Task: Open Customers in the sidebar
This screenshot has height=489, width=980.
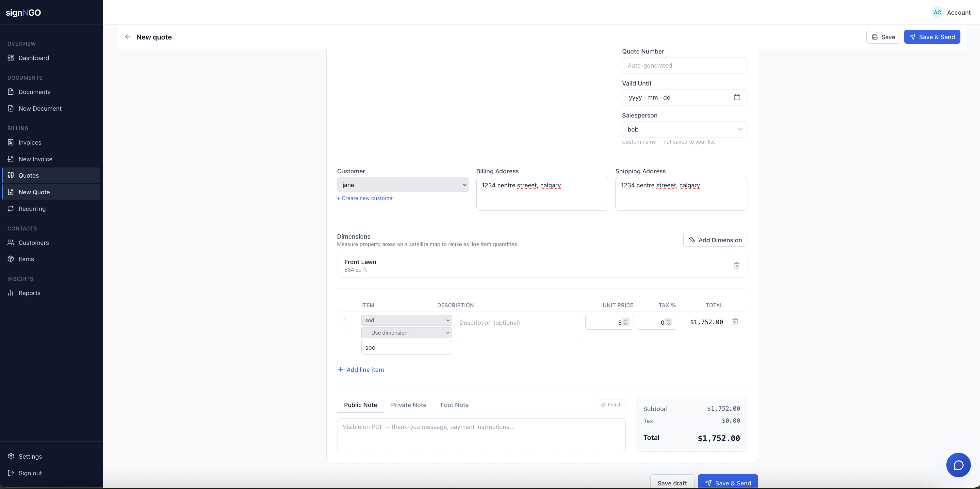Action: click(x=51, y=243)
